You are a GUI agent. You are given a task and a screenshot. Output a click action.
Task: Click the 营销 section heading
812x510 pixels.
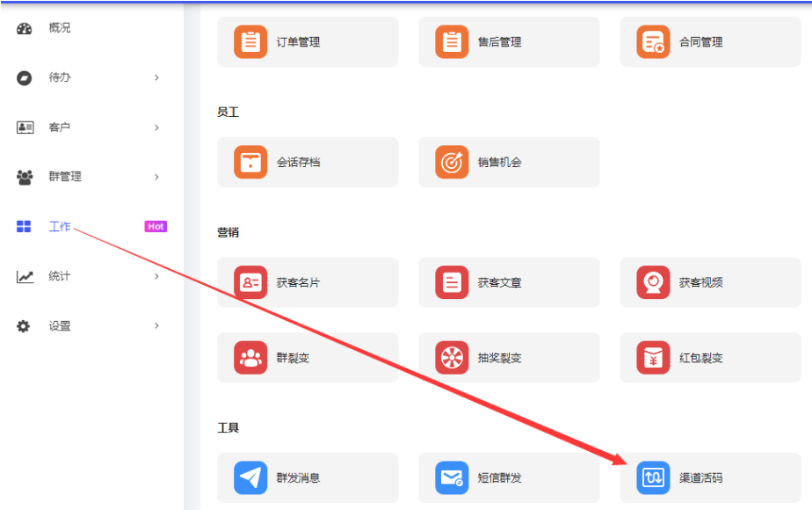coord(228,232)
